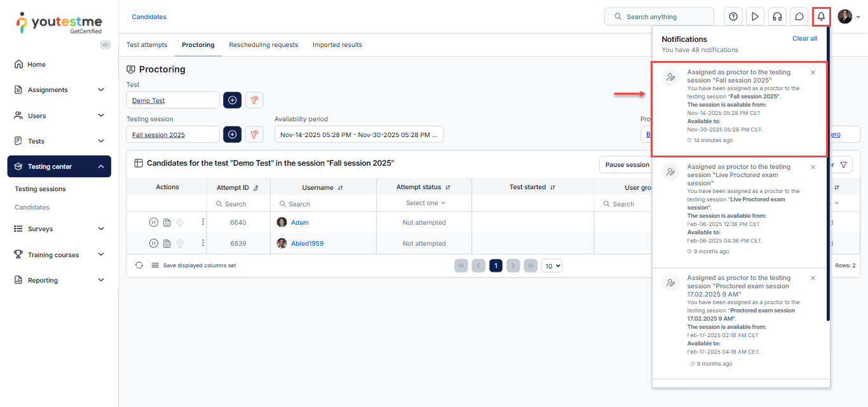Open the Abled1959 username link
This screenshot has width=868, height=407.
pos(307,243)
